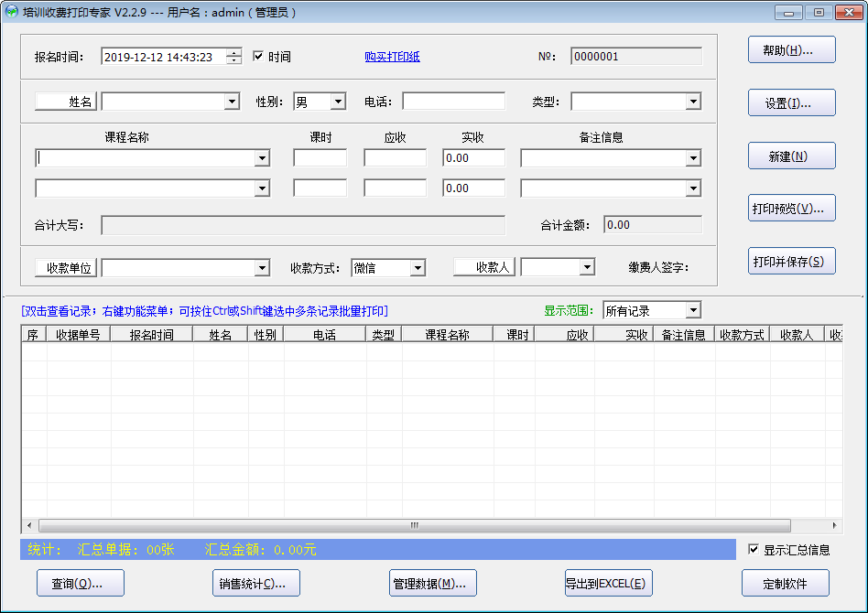Click table 收款方式 column header
868x613 pixels.
tap(743, 335)
